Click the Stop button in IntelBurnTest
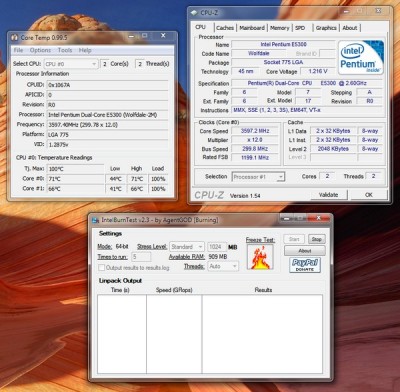The image size is (400, 392). click(x=316, y=239)
